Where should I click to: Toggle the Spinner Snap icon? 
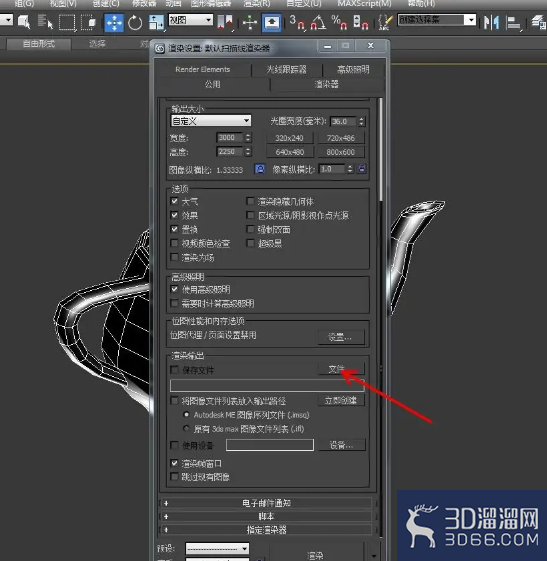pos(361,23)
